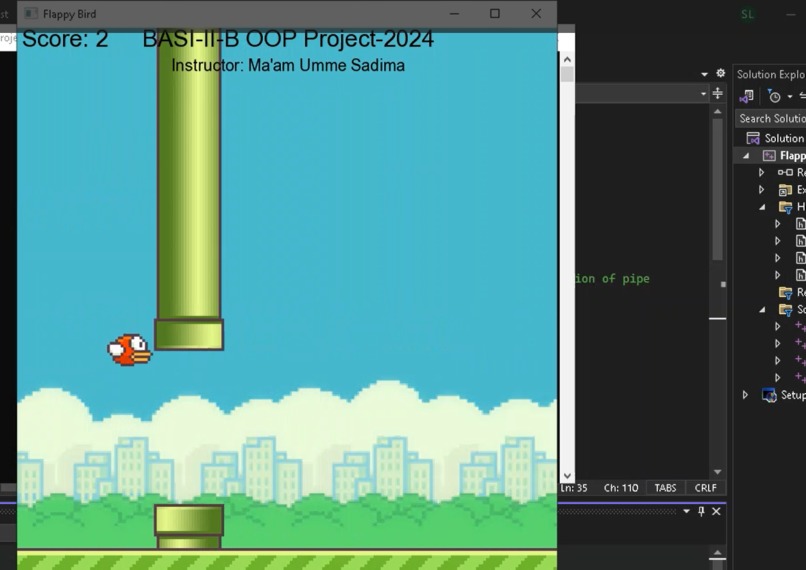Click the Ln: 35 line indicator
The width and height of the screenshot is (806, 570).
(x=574, y=488)
